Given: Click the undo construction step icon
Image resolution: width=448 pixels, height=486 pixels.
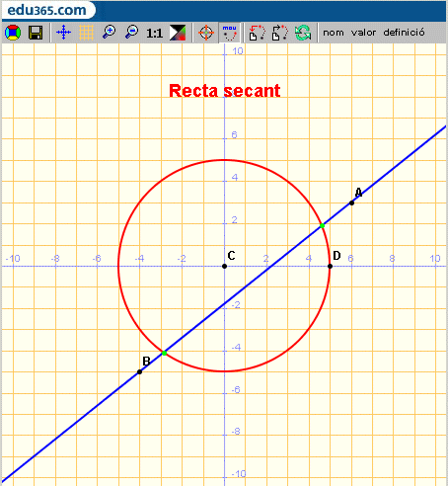Looking at the screenshot, I should [257, 33].
